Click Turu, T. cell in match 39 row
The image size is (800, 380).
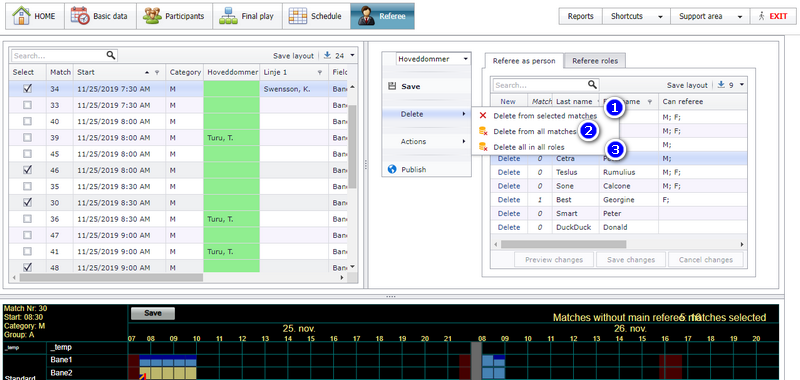(x=232, y=138)
